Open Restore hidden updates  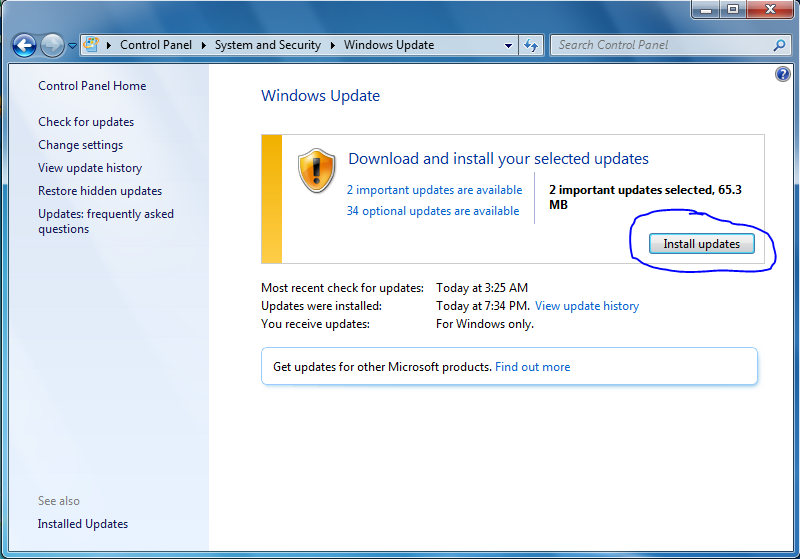pyautogui.click(x=100, y=191)
